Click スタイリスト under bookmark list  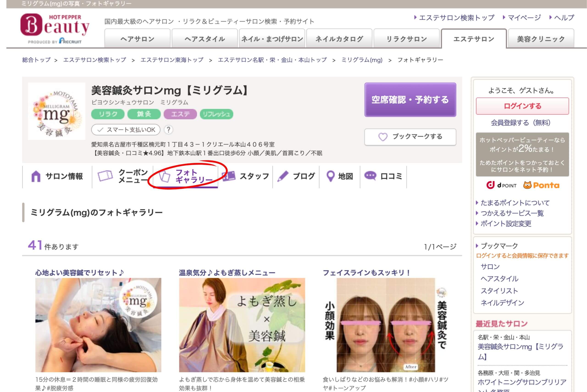[x=499, y=290]
